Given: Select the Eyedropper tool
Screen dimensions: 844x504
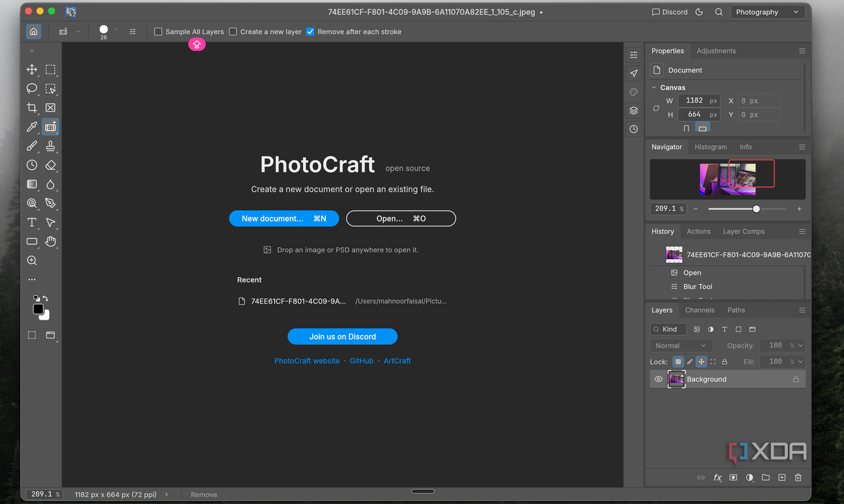Looking at the screenshot, I should coord(32,127).
